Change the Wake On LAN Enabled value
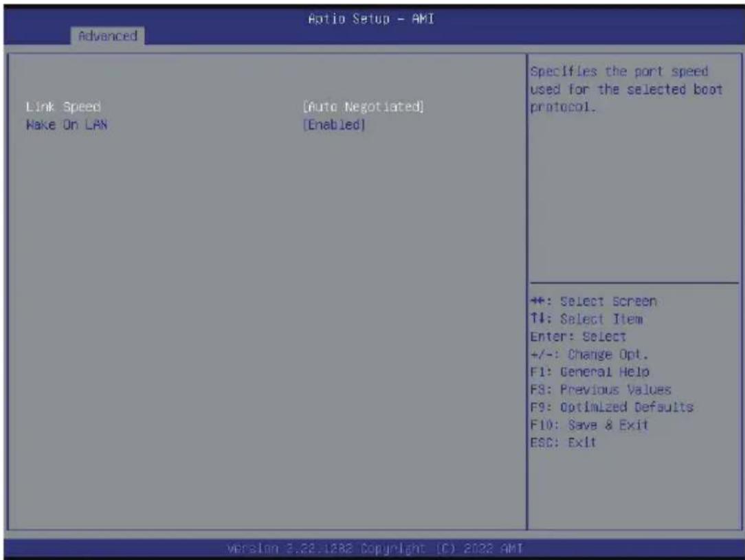The height and width of the screenshot is (560, 745). [334, 125]
